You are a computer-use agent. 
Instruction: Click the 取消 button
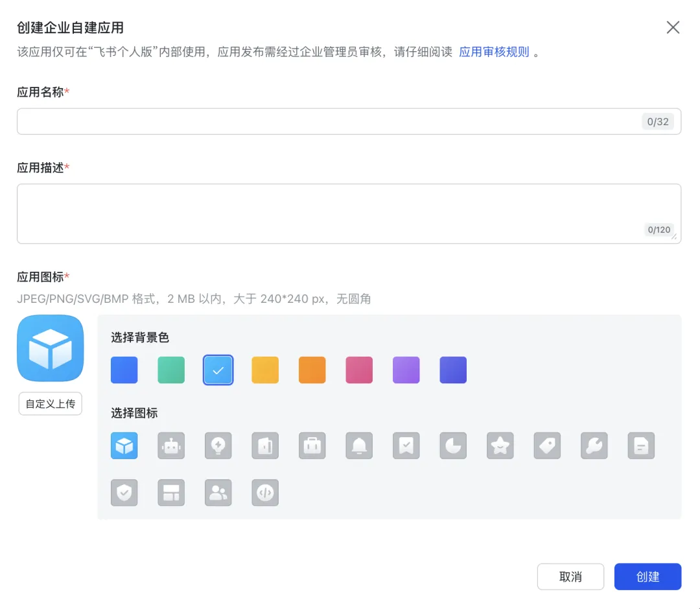point(570,576)
